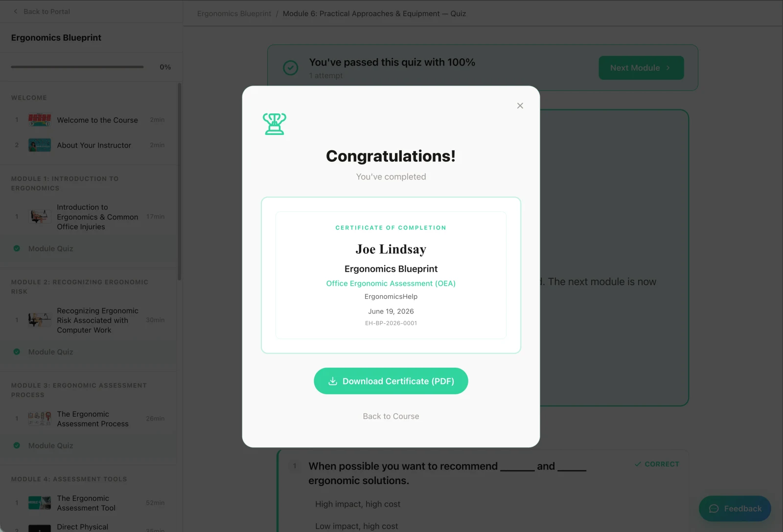Click the Module 3 quiz green check icon
Screen dimensions: 783x532
click(x=17, y=445)
